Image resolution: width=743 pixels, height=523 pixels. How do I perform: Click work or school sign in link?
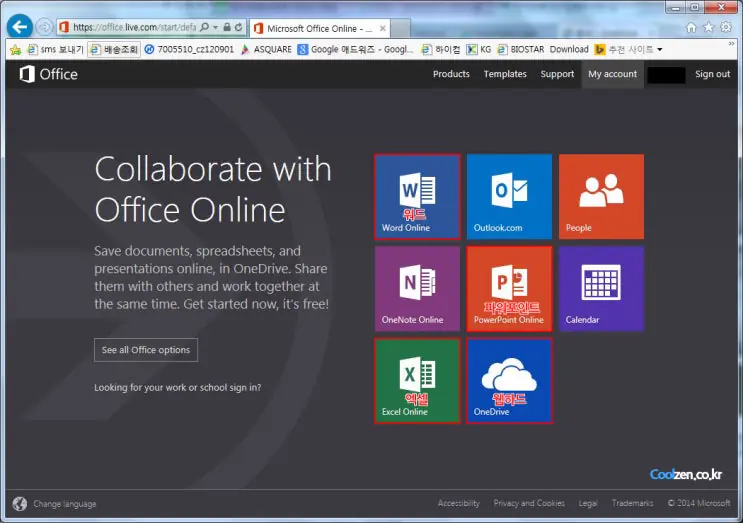click(x=178, y=388)
